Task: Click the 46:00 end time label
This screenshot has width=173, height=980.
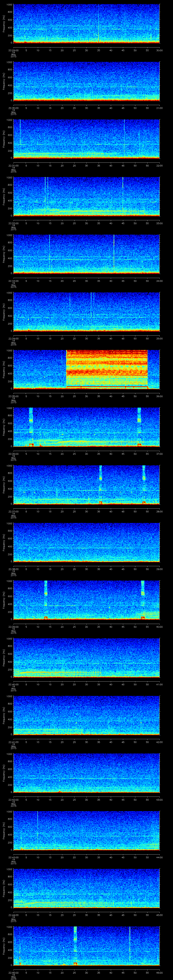Action: click(x=160, y=972)
